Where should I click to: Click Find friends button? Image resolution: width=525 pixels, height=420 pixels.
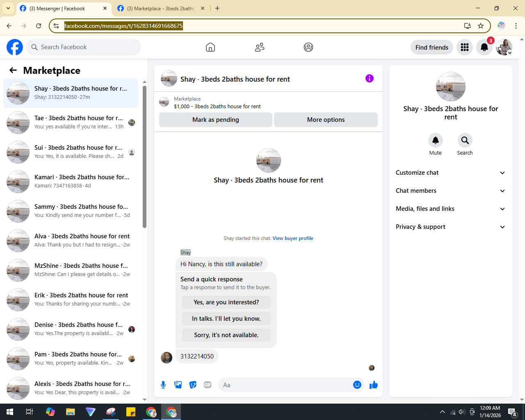coord(432,47)
